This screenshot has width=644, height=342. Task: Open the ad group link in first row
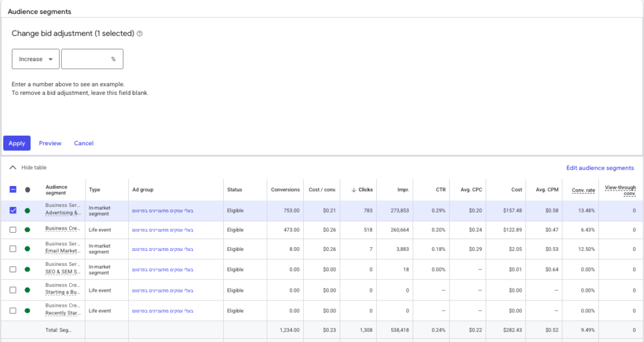[162, 211]
